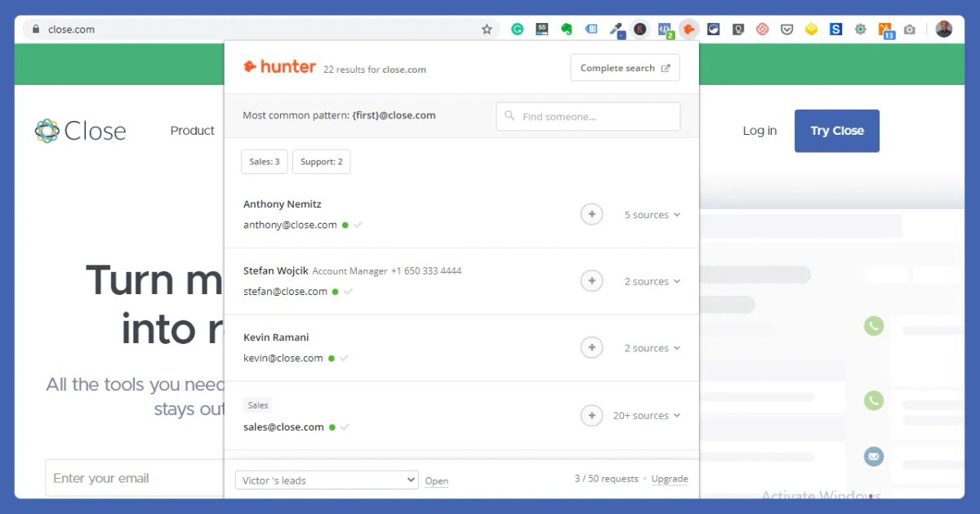Click the close.com address bar
This screenshot has height=514, width=980.
pyautogui.click(x=261, y=29)
